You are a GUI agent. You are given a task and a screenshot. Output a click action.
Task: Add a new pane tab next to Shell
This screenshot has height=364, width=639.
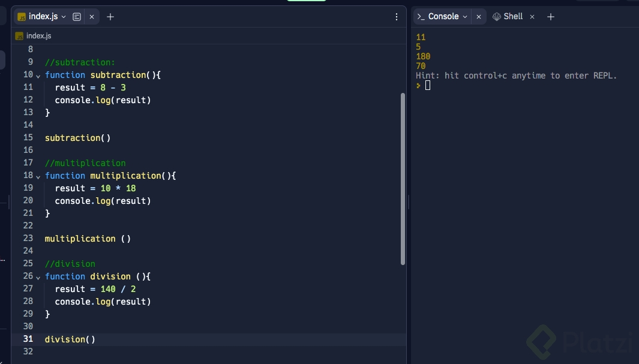tap(551, 17)
